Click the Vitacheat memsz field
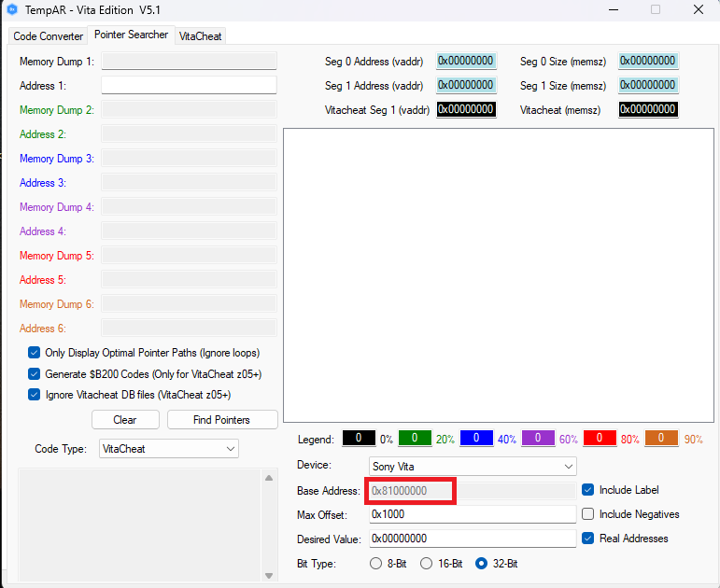Image resolution: width=720 pixels, height=588 pixels. [648, 109]
